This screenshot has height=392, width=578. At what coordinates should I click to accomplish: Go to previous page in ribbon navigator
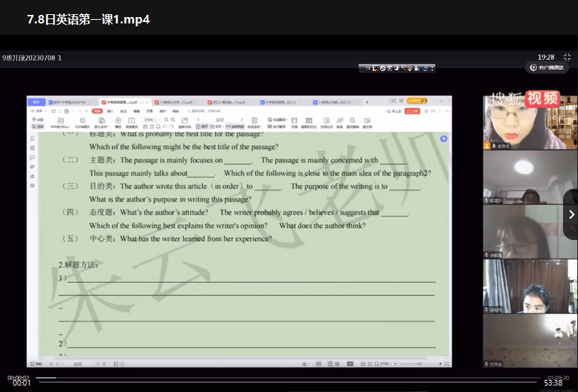click(198, 120)
